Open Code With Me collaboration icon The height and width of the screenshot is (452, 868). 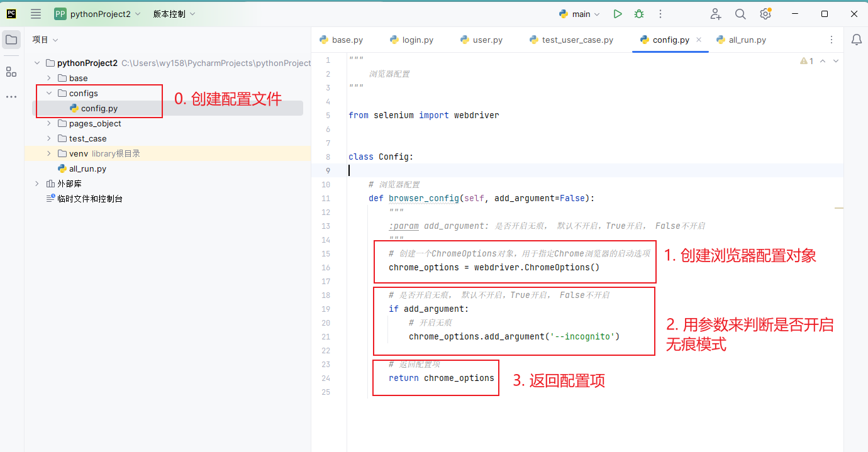(x=716, y=13)
